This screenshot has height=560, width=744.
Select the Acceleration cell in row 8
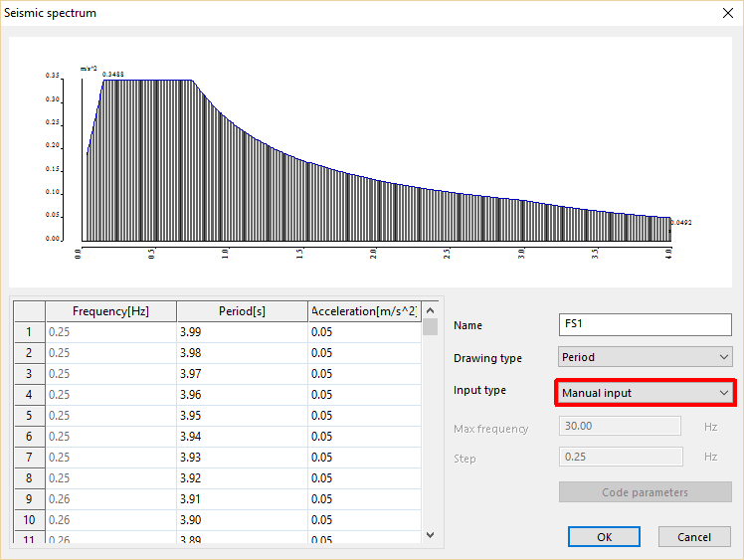pos(364,478)
